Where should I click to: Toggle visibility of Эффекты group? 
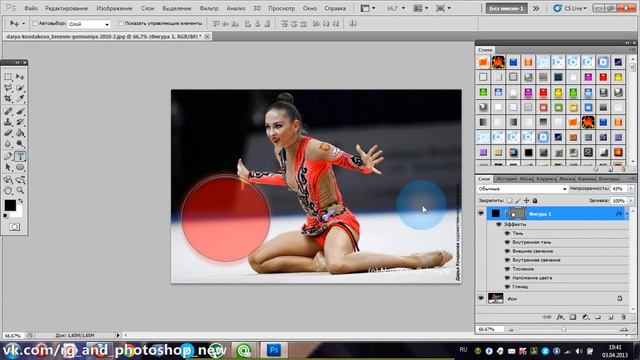click(x=499, y=224)
